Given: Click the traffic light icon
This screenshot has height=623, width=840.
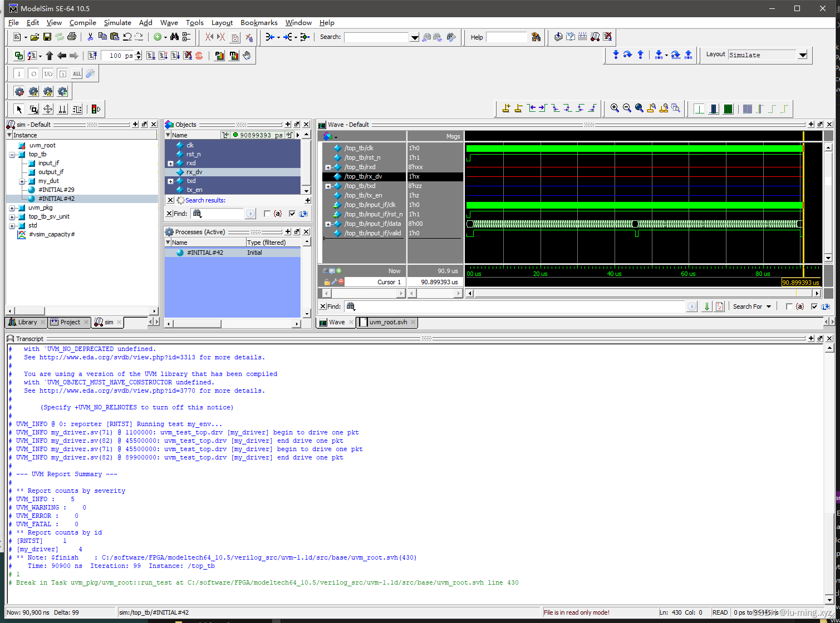Looking at the screenshot, I should click(x=96, y=109).
